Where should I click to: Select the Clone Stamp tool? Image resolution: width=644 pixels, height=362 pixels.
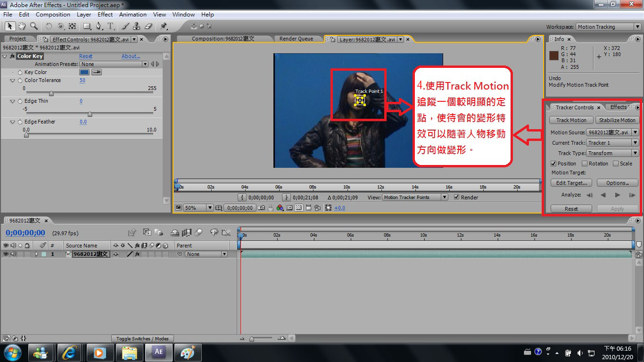point(136,26)
